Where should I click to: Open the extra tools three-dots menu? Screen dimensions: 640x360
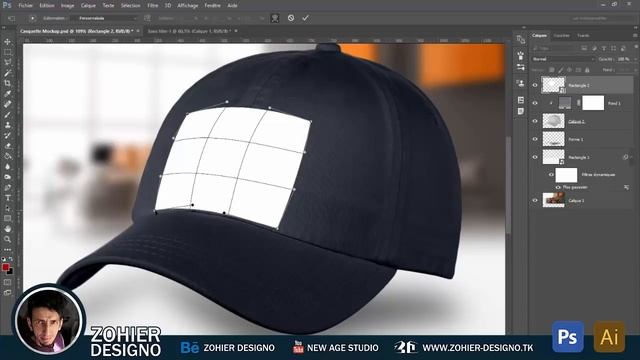tap(7, 249)
